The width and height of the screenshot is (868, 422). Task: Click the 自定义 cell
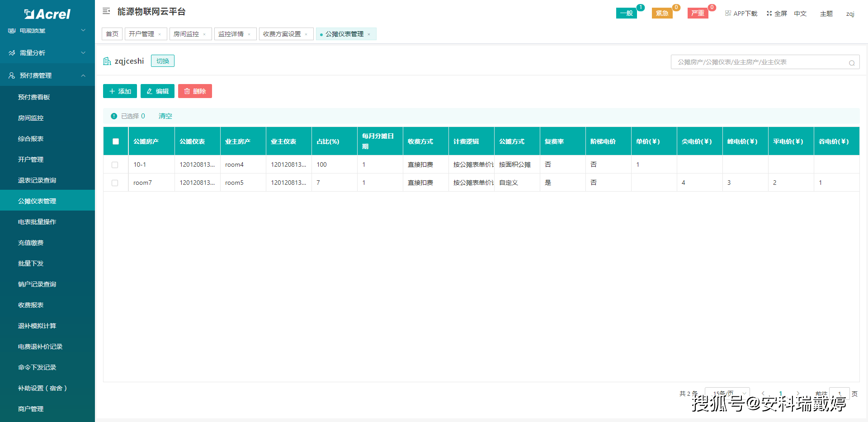pyautogui.click(x=517, y=183)
